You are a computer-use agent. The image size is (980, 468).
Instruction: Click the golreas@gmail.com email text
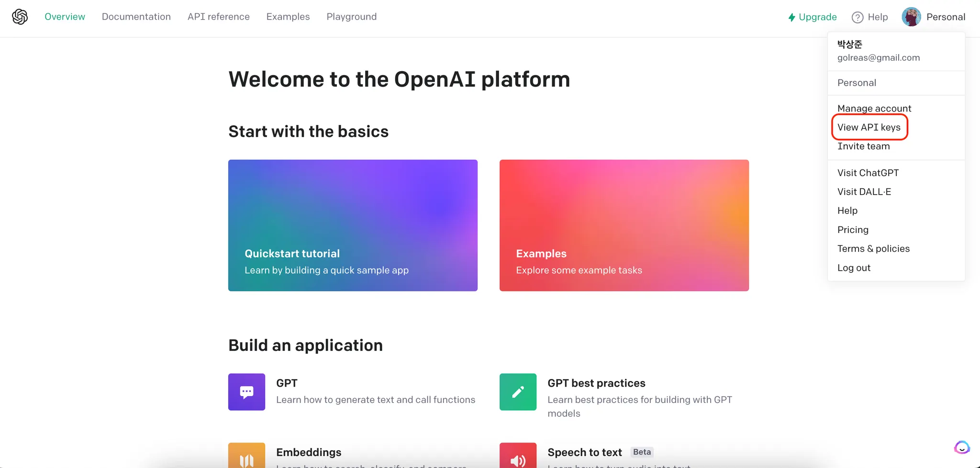click(x=879, y=58)
